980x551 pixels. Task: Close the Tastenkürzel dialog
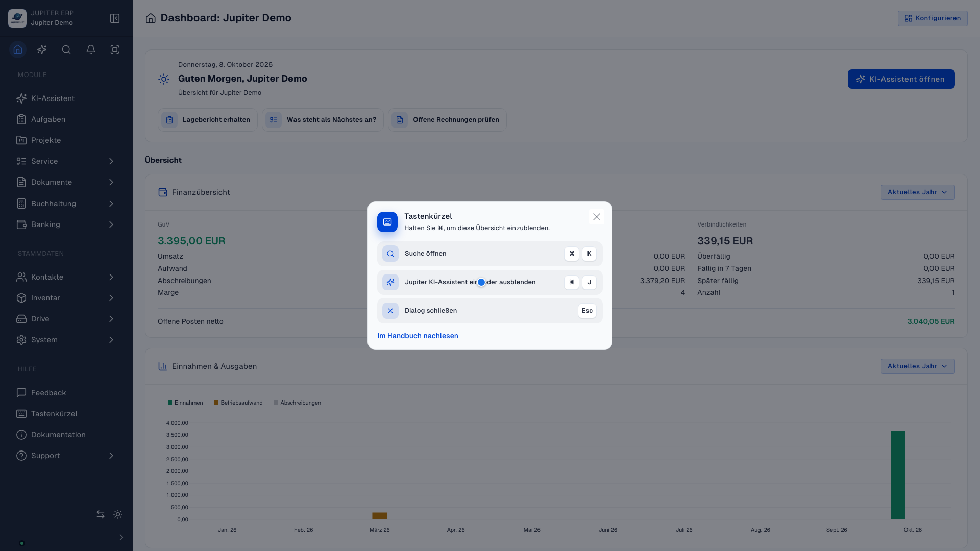coord(596,217)
